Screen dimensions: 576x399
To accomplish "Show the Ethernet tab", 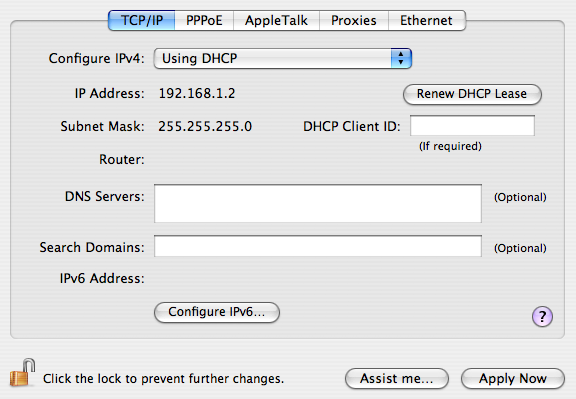I will click(427, 20).
